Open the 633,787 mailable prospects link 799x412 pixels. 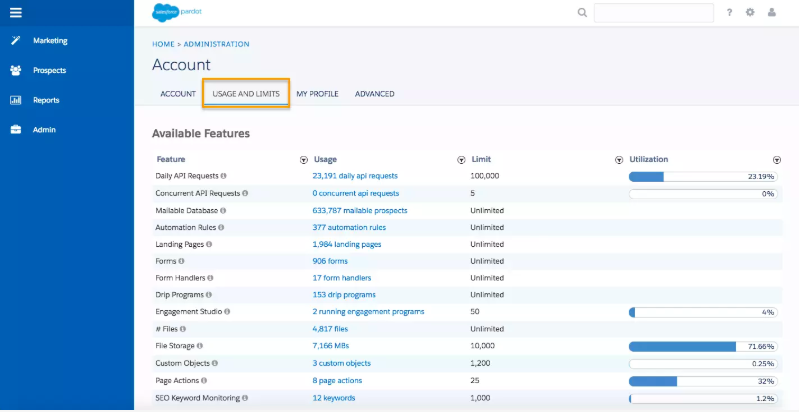(360, 210)
